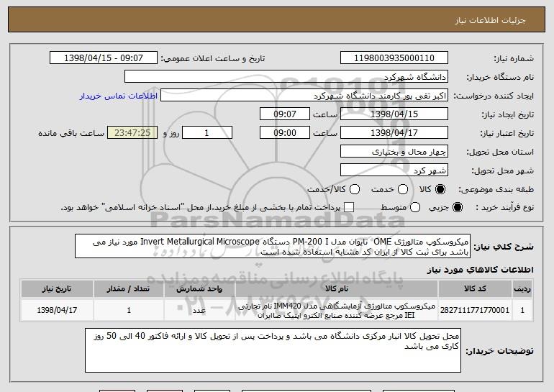This screenshot has width=554, height=392.
Task: Click the need date cell 1398/04/17
Action: pyautogui.click(x=57, y=310)
